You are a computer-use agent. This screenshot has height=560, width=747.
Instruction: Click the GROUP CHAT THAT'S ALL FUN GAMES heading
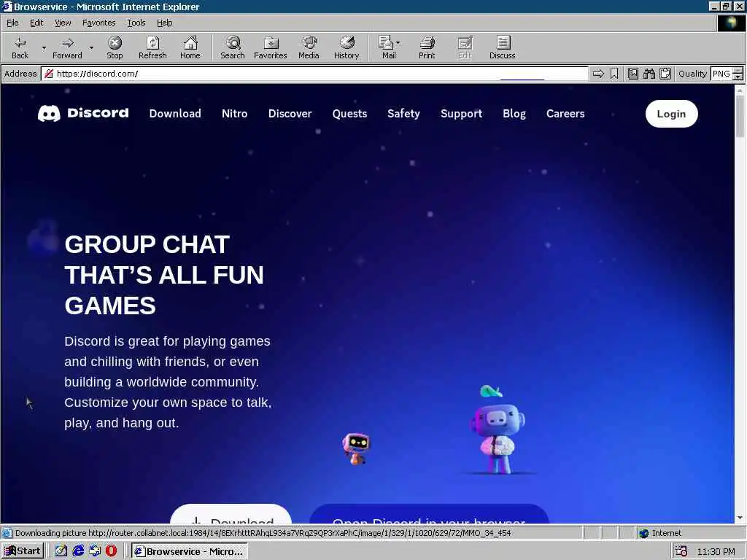pyautogui.click(x=164, y=275)
